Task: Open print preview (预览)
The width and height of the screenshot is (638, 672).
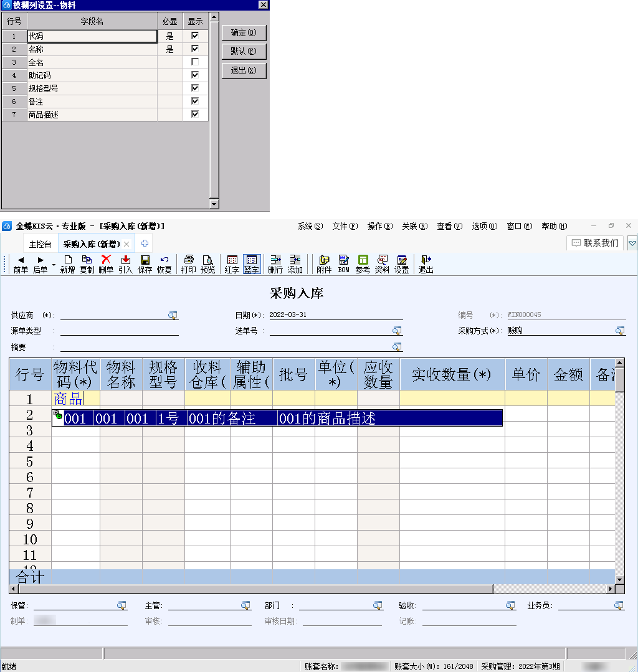Action: (208, 264)
